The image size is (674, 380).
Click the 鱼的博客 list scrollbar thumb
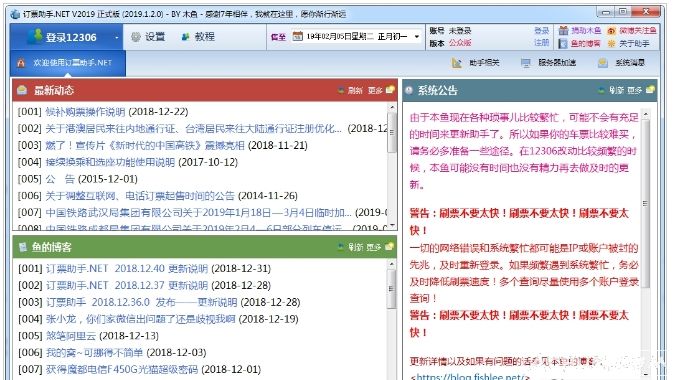pyautogui.click(x=391, y=289)
